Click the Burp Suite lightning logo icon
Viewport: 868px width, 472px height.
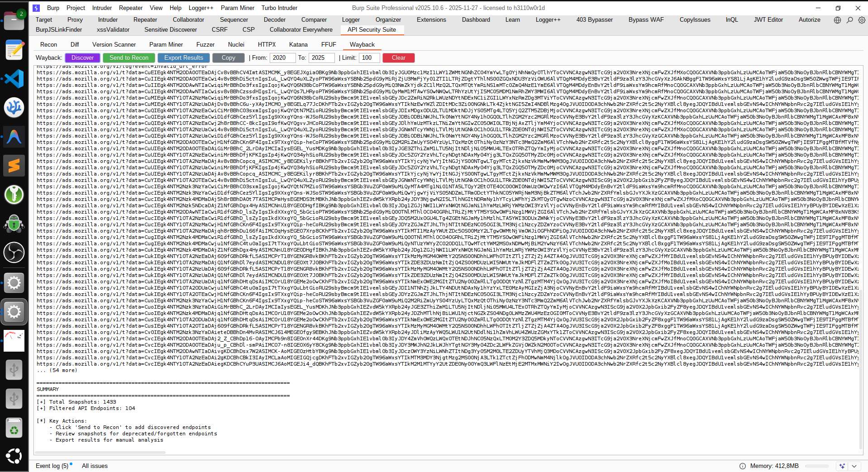[x=36, y=8]
